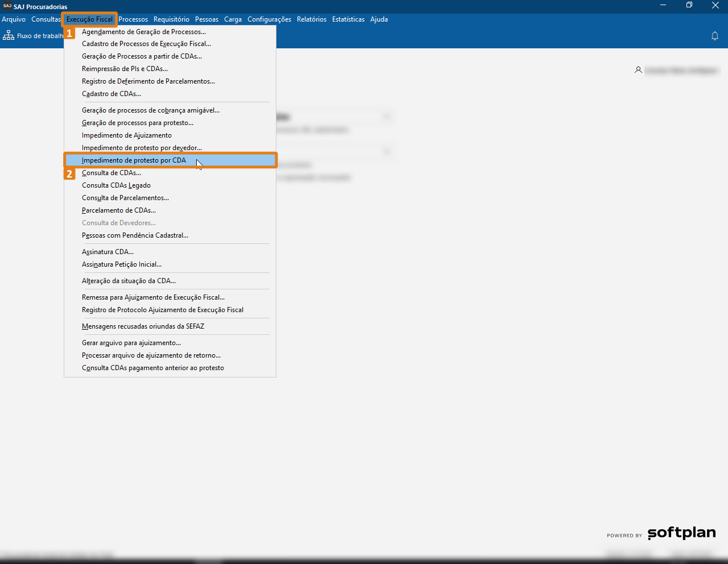This screenshot has height=564, width=728.
Task: Open the Pessoas menu
Action: click(x=206, y=19)
